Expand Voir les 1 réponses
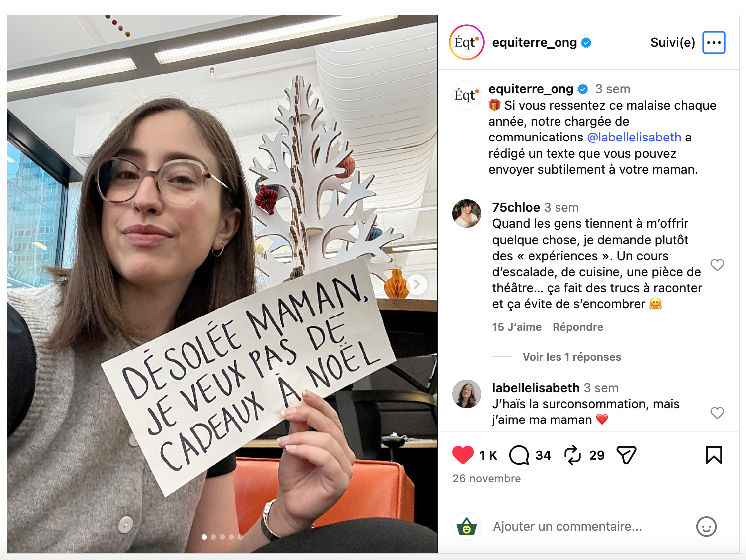 [x=571, y=357]
